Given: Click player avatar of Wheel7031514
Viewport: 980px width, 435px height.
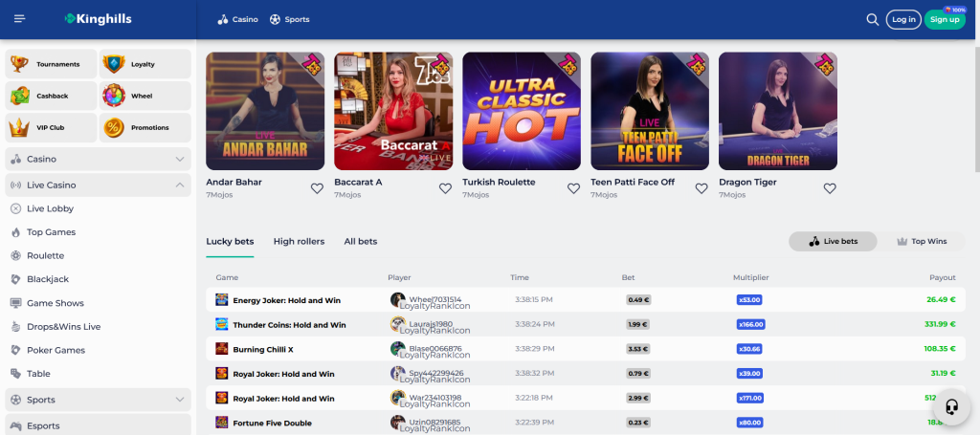Looking at the screenshot, I should [397, 299].
